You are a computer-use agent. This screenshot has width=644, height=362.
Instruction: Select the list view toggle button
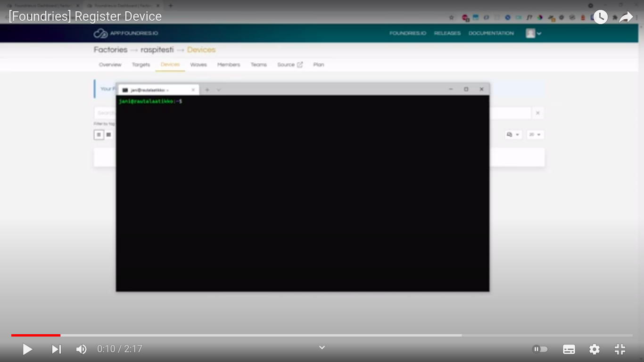[99, 135]
